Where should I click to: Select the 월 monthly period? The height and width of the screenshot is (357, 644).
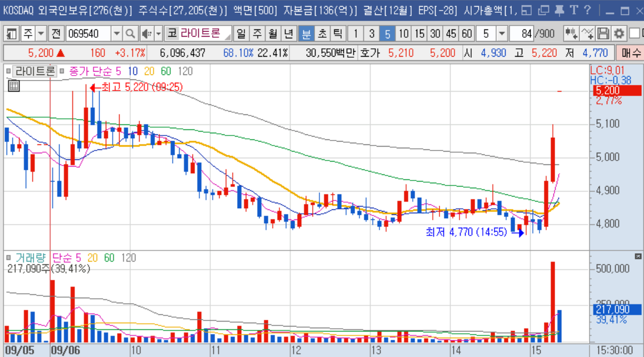[273, 34]
